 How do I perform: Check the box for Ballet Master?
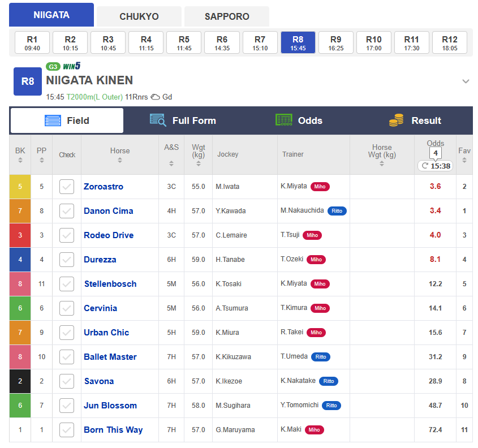click(67, 357)
